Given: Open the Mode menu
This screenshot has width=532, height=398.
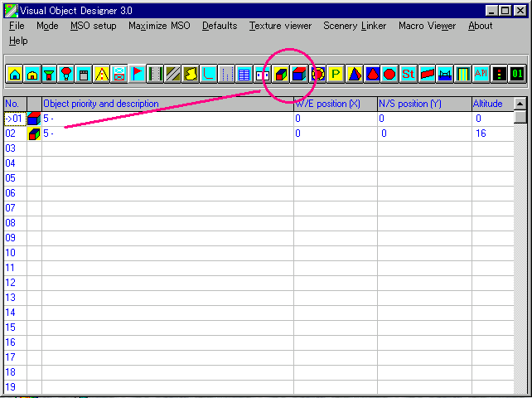Looking at the screenshot, I should (x=47, y=26).
